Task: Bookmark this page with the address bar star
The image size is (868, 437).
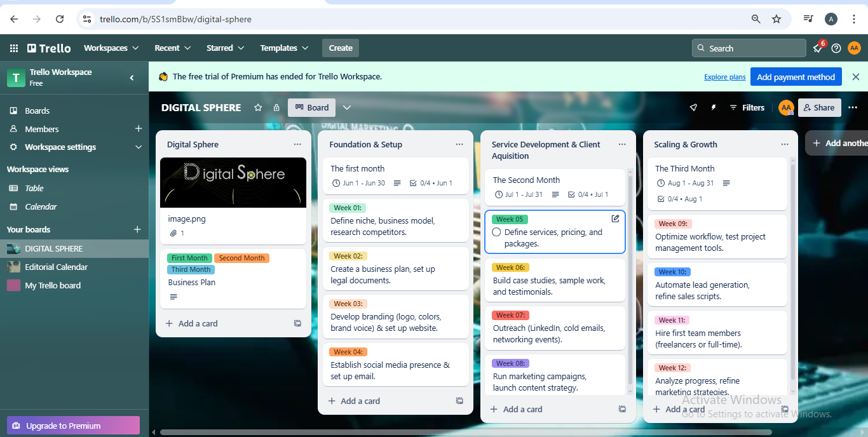Action: coord(776,19)
